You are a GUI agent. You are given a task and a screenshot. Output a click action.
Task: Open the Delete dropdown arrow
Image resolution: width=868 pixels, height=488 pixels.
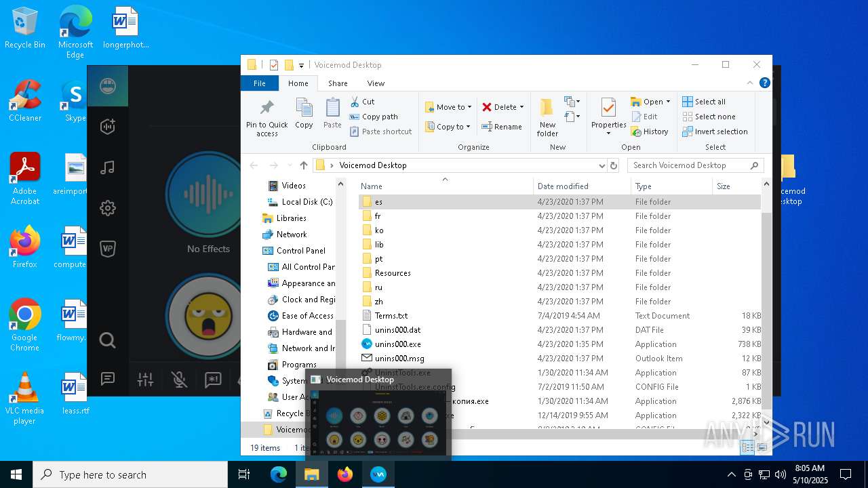(x=521, y=107)
